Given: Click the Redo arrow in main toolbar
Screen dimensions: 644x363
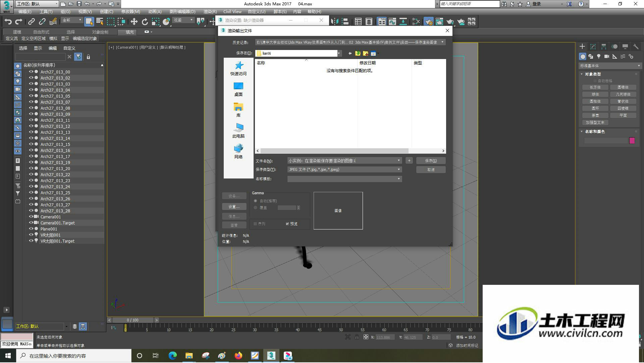Looking at the screenshot, I should [x=19, y=22].
